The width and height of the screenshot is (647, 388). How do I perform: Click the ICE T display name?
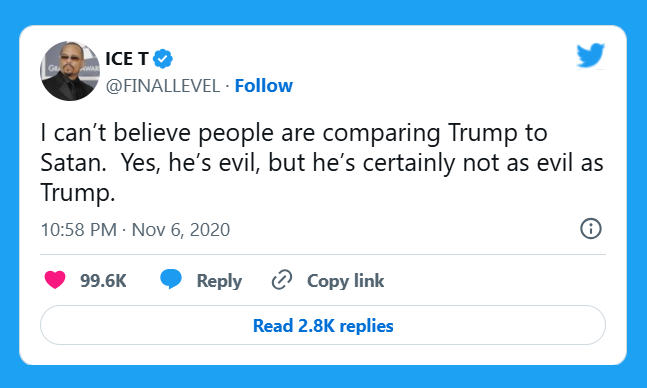(x=126, y=58)
